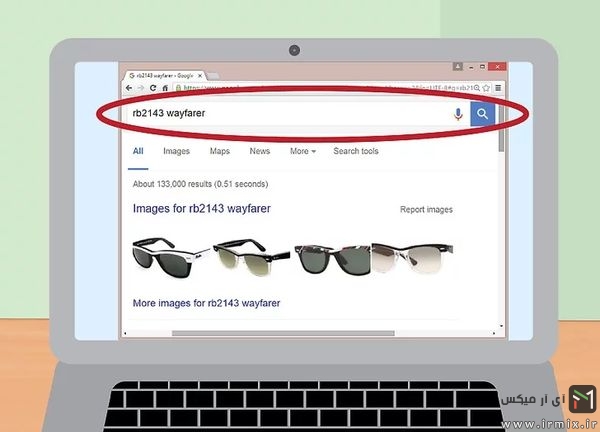Screen dimensions: 600x432
Task: Select the All results tab
Action: pos(138,151)
